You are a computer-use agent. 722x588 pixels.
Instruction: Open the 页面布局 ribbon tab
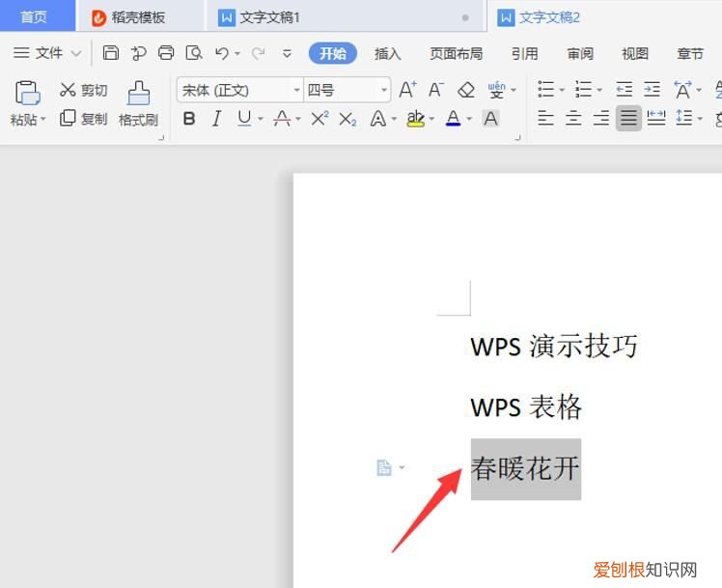(x=457, y=54)
